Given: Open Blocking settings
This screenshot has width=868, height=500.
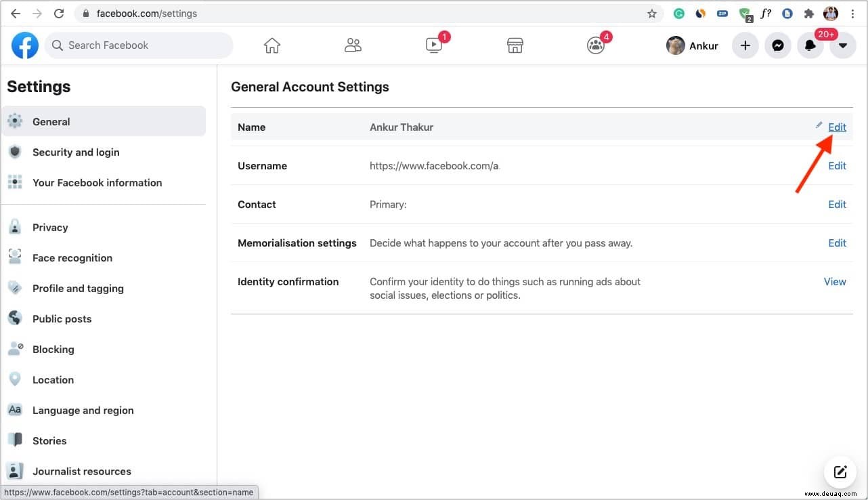Looking at the screenshot, I should [x=104, y=349].
